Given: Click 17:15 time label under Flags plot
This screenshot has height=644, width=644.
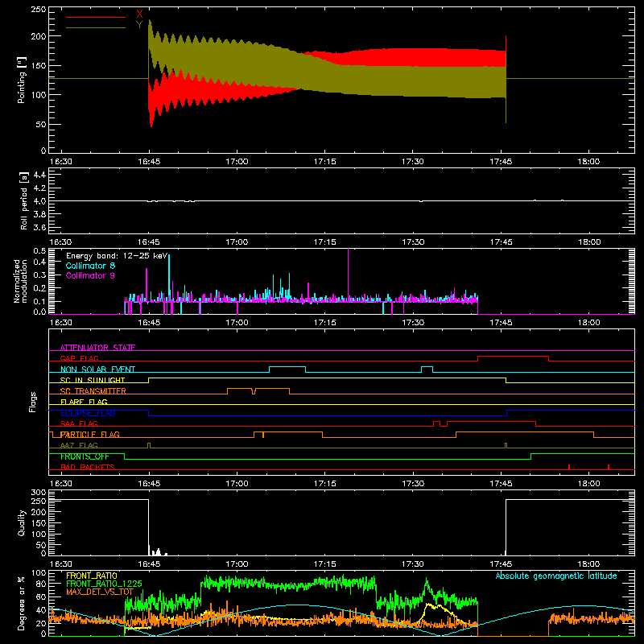Looking at the screenshot, I should [325, 484].
